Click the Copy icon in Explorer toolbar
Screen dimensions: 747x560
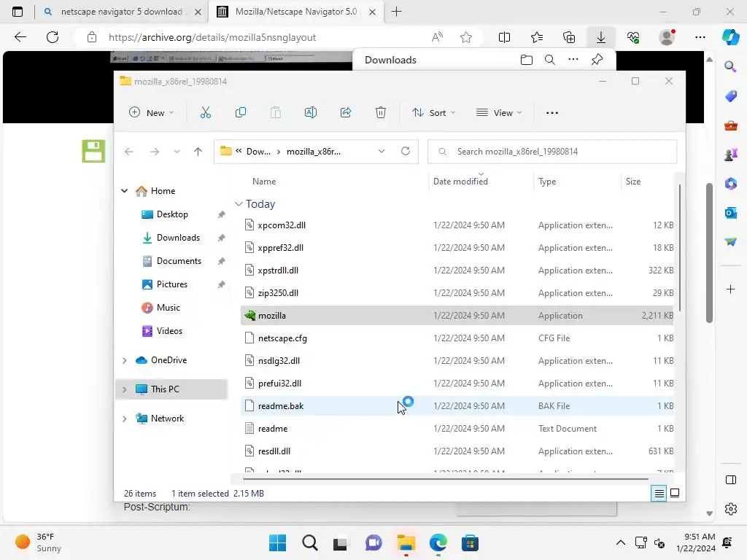coord(241,113)
